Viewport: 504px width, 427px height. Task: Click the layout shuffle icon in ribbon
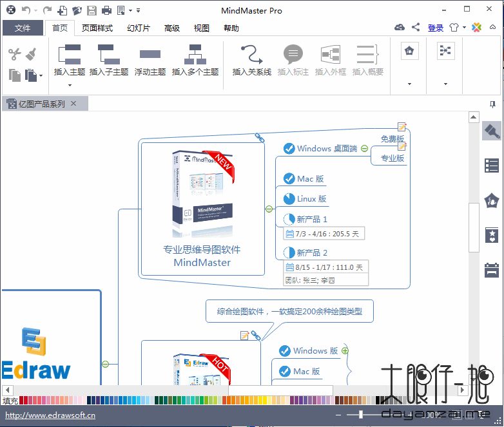(445, 51)
